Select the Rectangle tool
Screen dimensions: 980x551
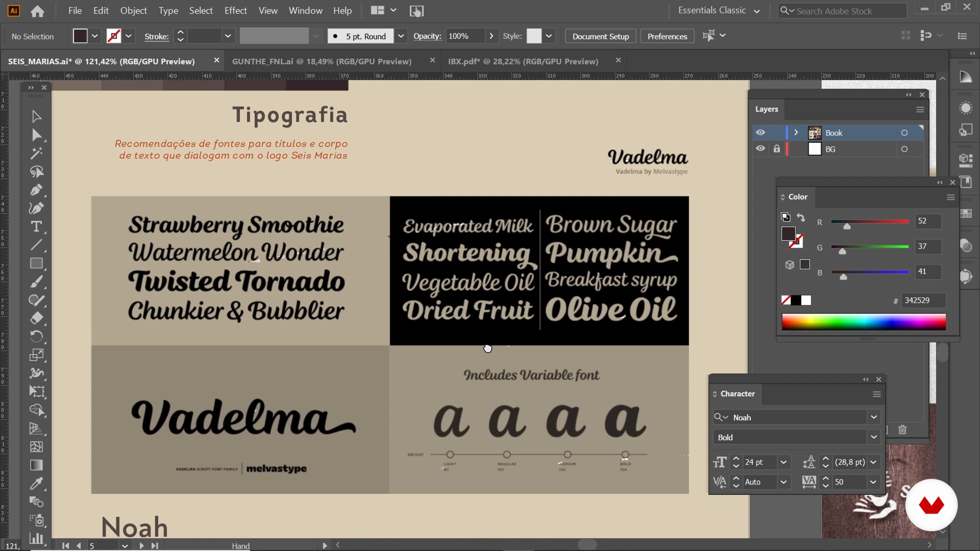point(36,263)
